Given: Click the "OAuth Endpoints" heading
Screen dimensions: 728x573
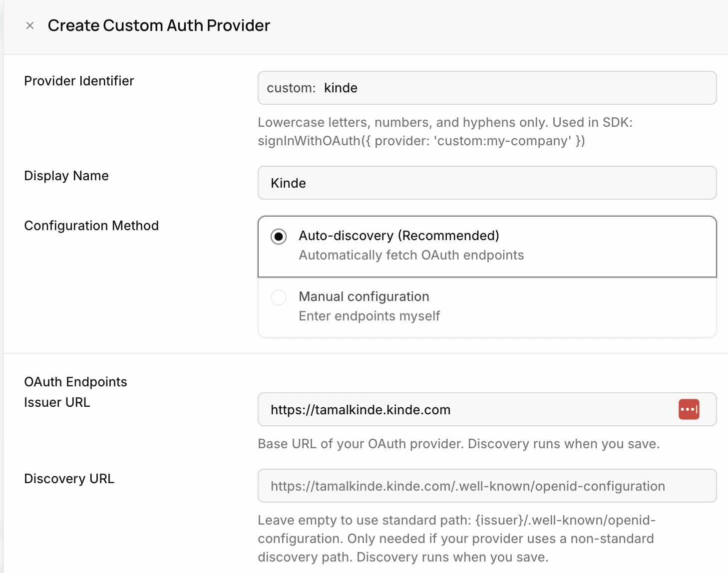Looking at the screenshot, I should (75, 382).
